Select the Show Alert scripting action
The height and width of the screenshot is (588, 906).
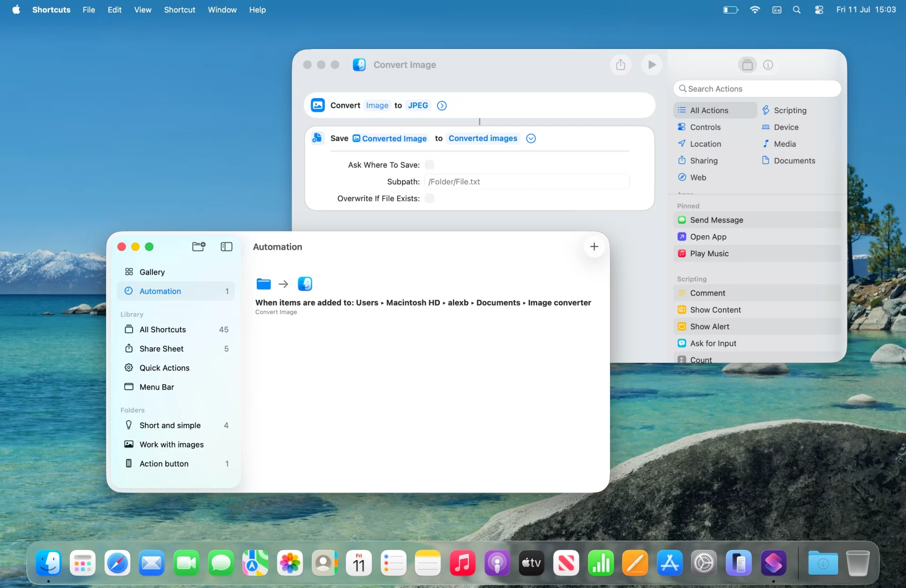pyautogui.click(x=710, y=326)
